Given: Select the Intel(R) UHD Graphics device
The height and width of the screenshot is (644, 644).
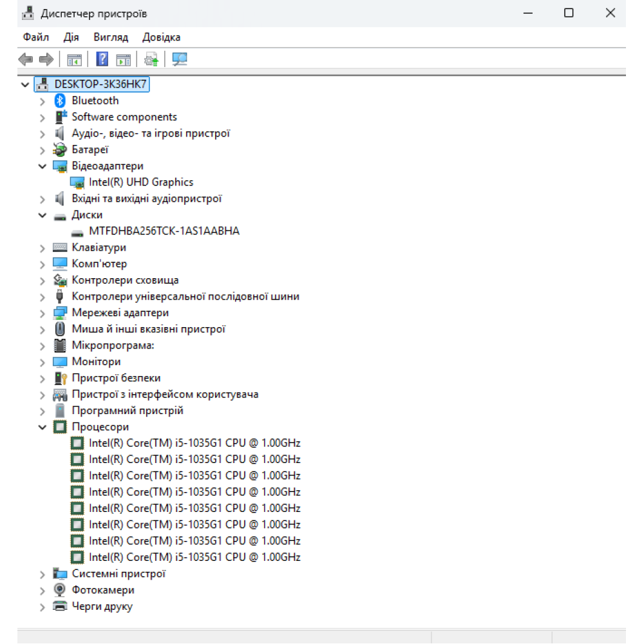Looking at the screenshot, I should tap(140, 182).
